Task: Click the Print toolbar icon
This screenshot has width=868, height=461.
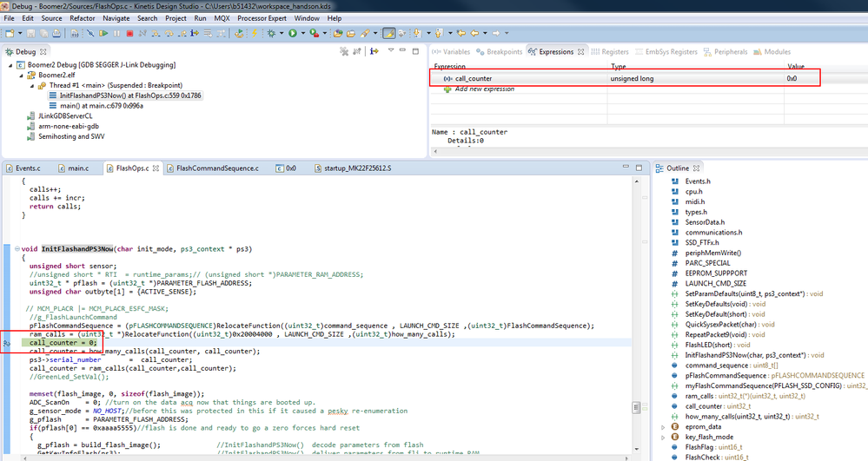Action: [56, 33]
